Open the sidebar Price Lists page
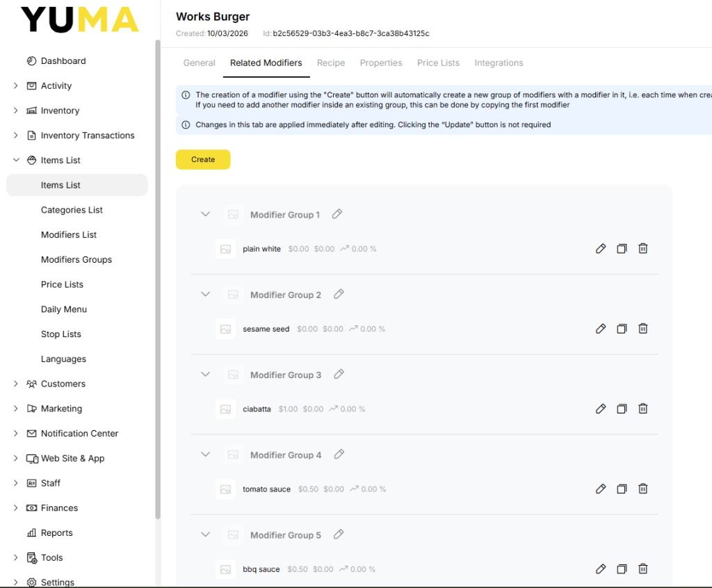Viewport: 712px width, 588px height. [62, 284]
